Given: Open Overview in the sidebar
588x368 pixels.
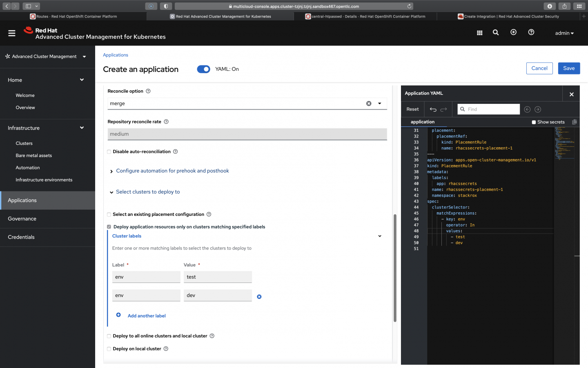Looking at the screenshot, I should (25, 108).
